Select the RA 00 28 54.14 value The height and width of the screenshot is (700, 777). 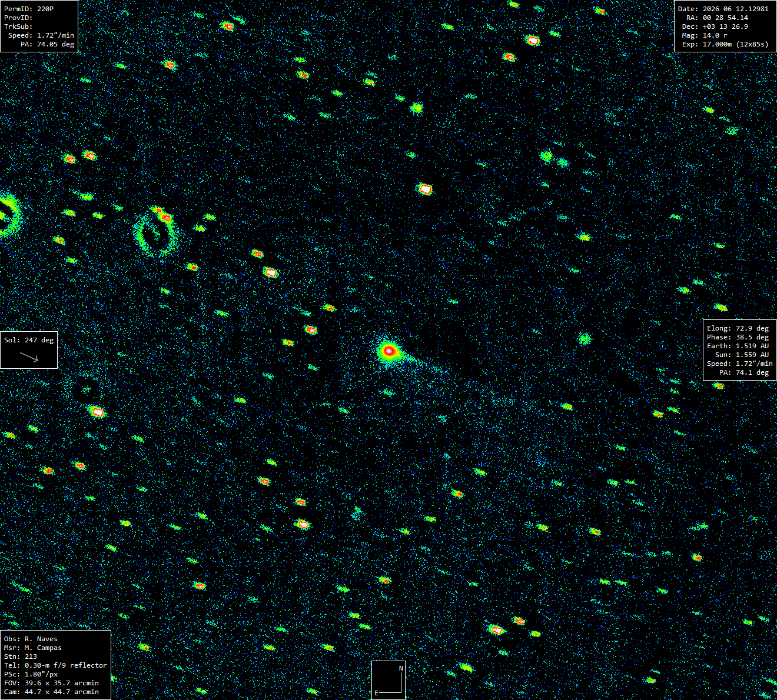click(x=717, y=18)
